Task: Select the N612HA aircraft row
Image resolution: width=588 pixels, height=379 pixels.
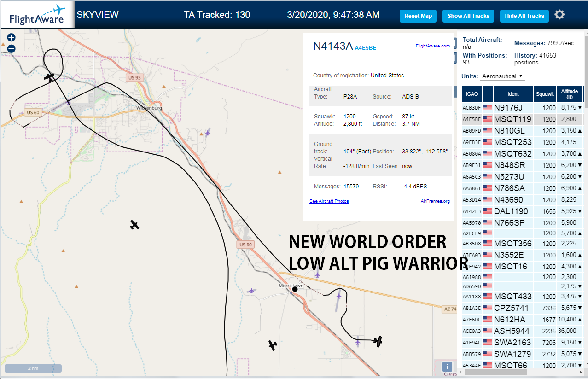Action: [523, 319]
